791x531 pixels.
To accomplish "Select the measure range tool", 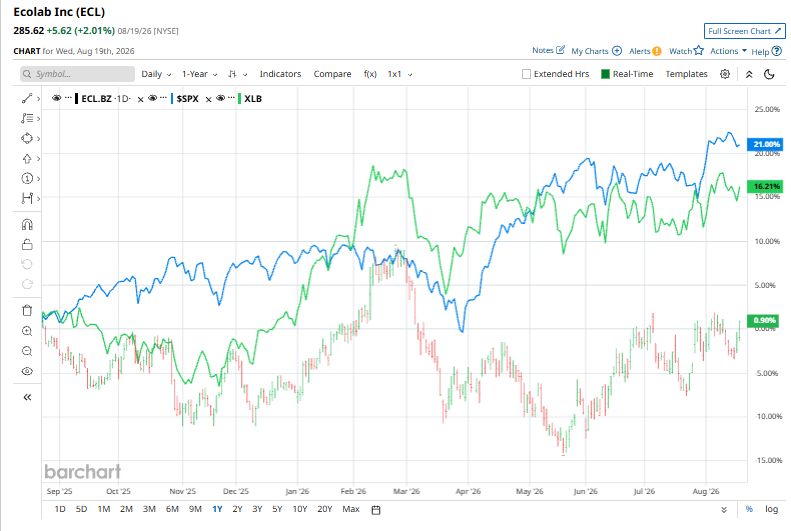I will (27, 198).
